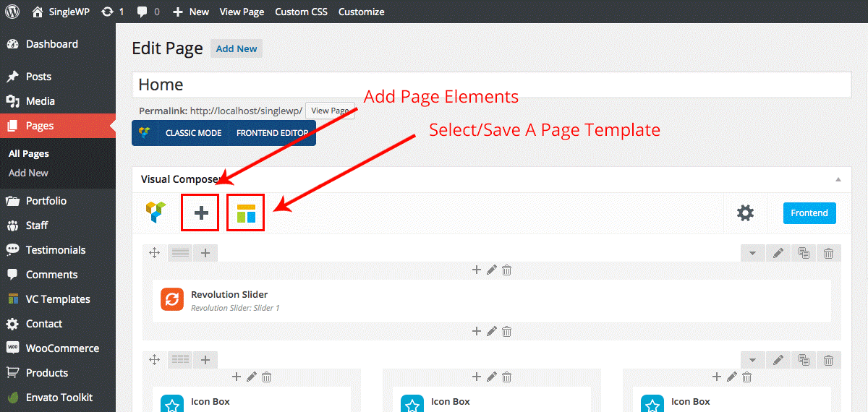The width and height of the screenshot is (868, 412).
Task: Click the Add New button beside Edit Page
Action: (x=237, y=49)
